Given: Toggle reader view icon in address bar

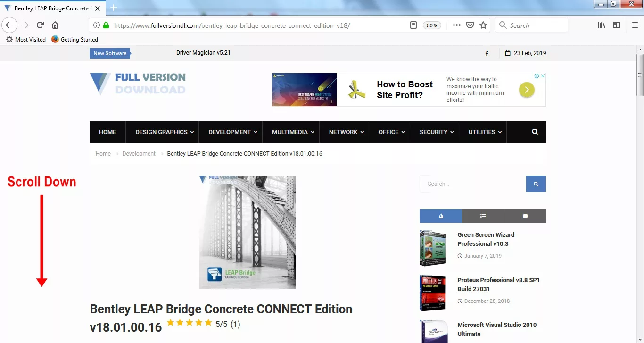Looking at the screenshot, I should pyautogui.click(x=413, y=25).
